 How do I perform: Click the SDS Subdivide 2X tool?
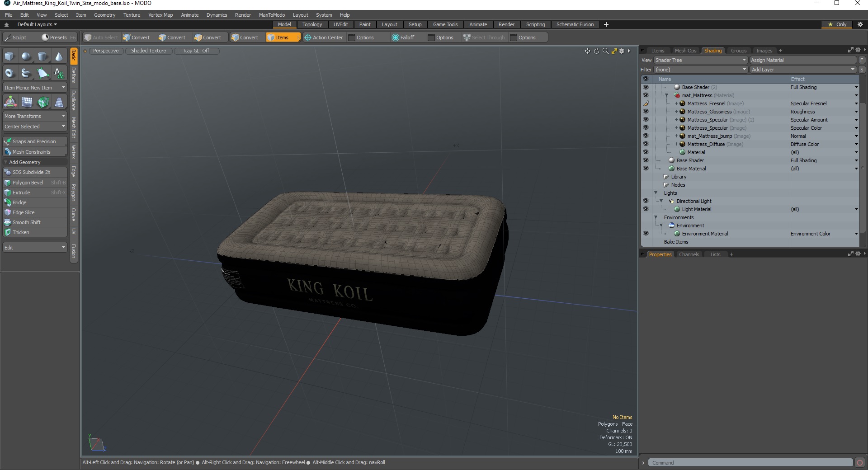[35, 172]
